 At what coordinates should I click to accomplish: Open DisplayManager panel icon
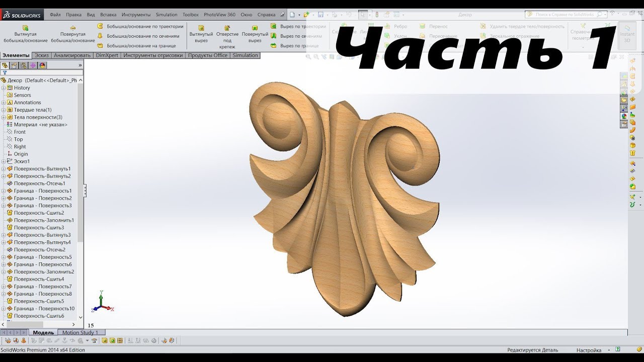coord(43,65)
